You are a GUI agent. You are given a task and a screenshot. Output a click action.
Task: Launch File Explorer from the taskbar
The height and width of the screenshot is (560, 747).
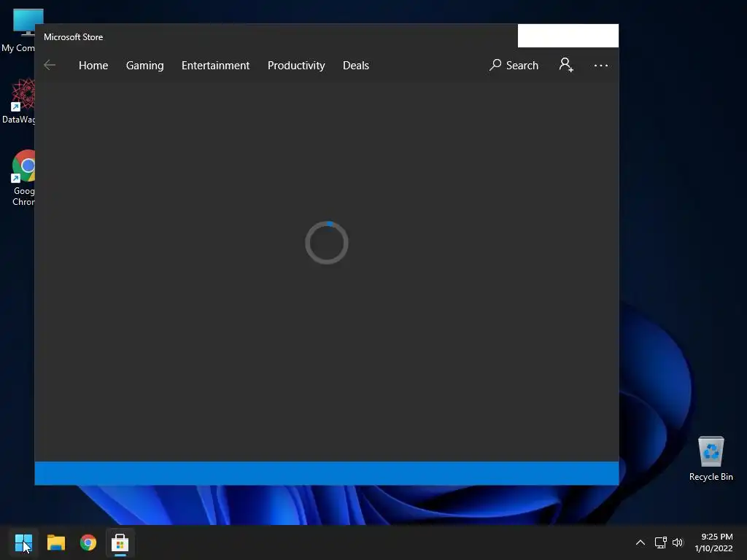[55, 542]
